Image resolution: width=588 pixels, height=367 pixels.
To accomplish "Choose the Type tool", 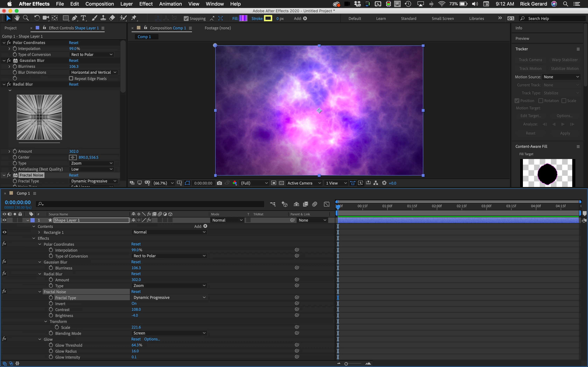I will (x=83, y=18).
